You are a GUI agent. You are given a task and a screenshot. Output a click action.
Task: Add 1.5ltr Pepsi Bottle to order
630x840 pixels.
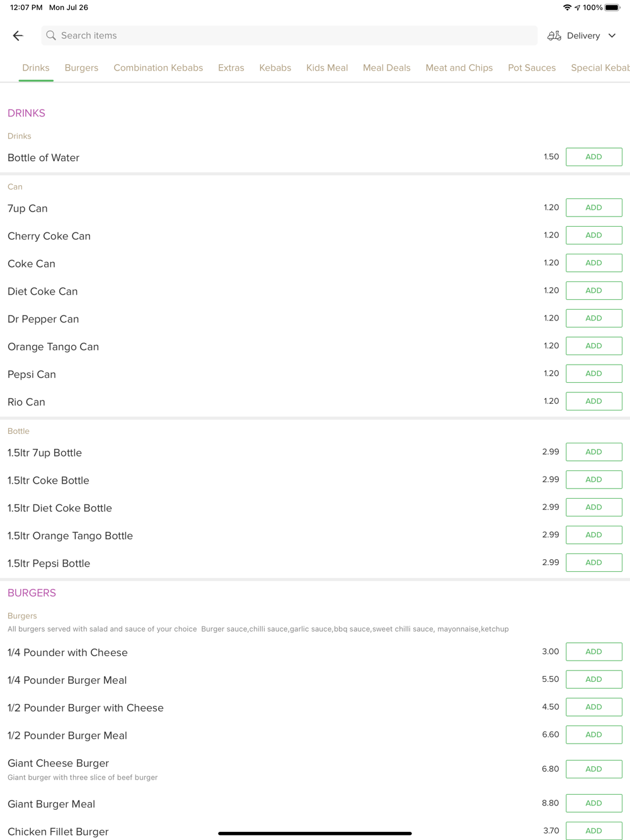coord(594,563)
